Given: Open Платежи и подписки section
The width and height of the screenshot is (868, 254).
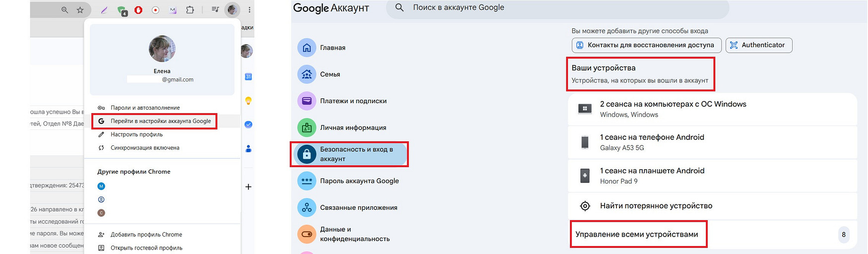Looking at the screenshot, I should [x=342, y=101].
